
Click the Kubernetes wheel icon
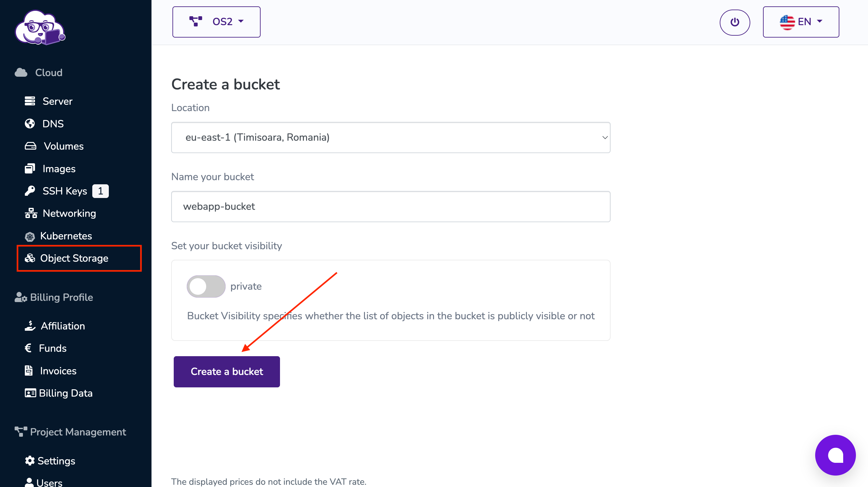tap(30, 236)
